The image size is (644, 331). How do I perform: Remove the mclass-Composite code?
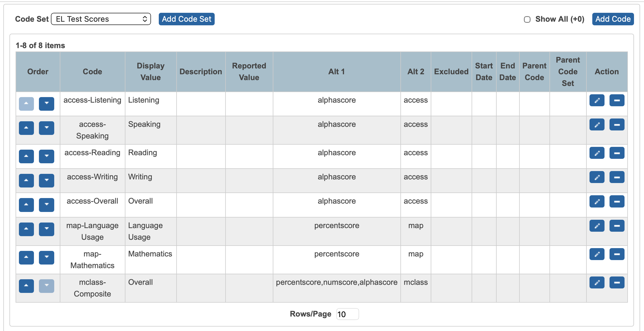[617, 283]
